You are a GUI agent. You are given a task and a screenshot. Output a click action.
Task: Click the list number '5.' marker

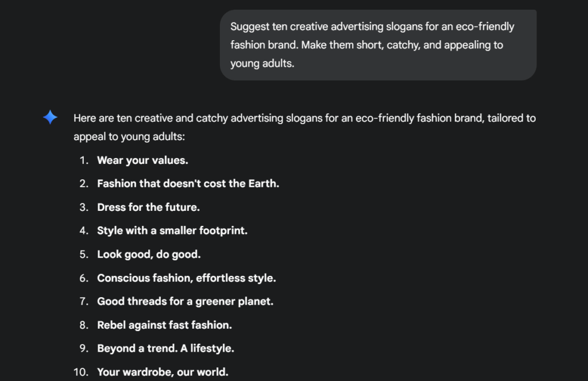point(84,255)
